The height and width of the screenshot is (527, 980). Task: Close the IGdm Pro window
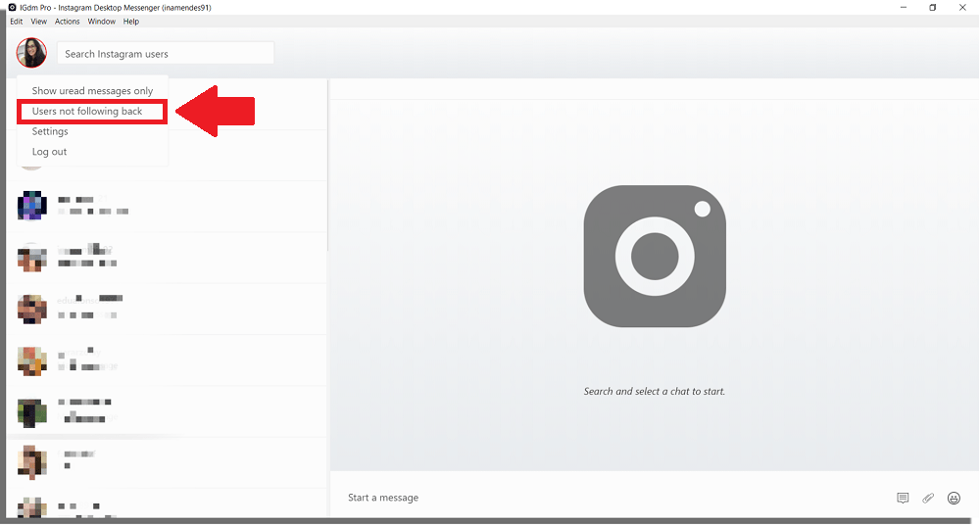(x=962, y=8)
